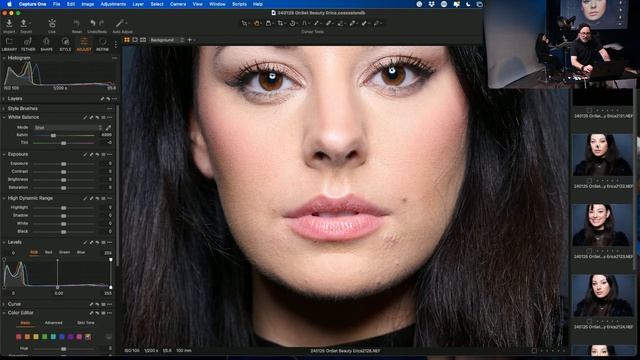Collapse the Histogram panel
Screen dimensions: 640x360
tap(4, 58)
